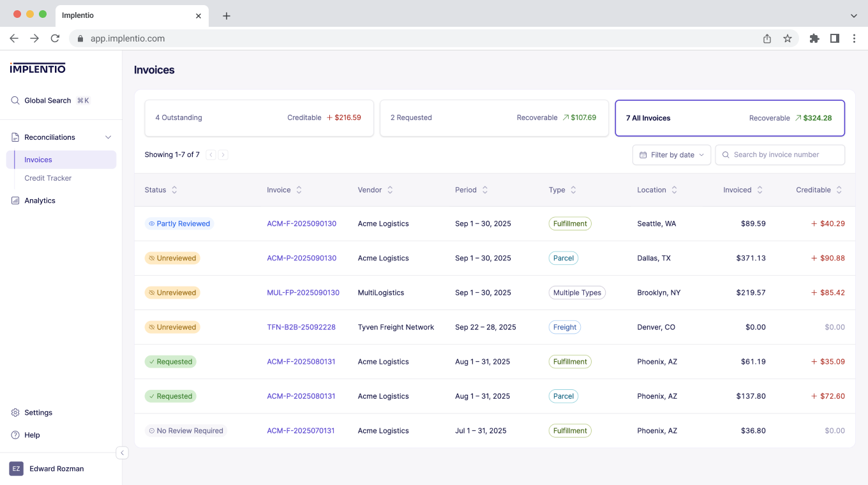Switch to the 7 All Invoices card
Image resolution: width=868 pixels, height=485 pixels.
730,117
